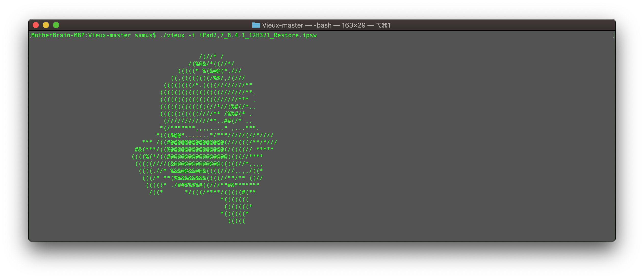Click the blue folder icon in title bar
The image size is (644, 279).
(x=256, y=25)
